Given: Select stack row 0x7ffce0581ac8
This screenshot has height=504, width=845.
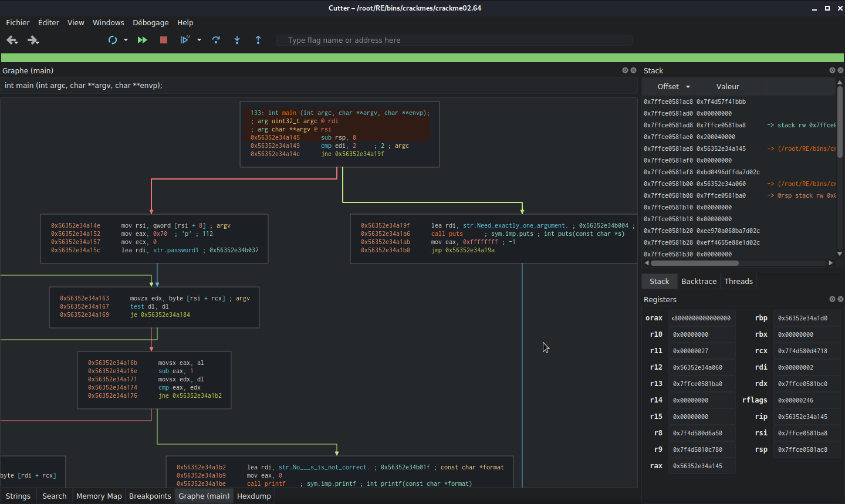Looking at the screenshot, I should tap(739, 102).
